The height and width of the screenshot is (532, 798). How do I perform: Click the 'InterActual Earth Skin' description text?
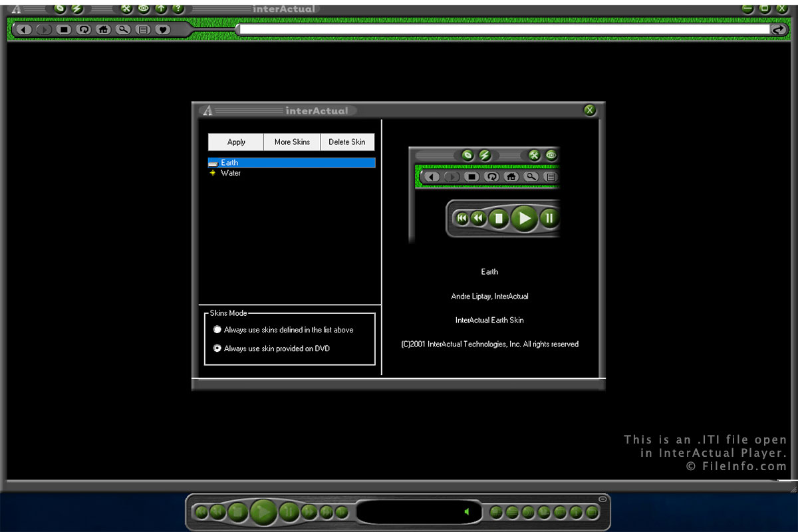tap(489, 320)
